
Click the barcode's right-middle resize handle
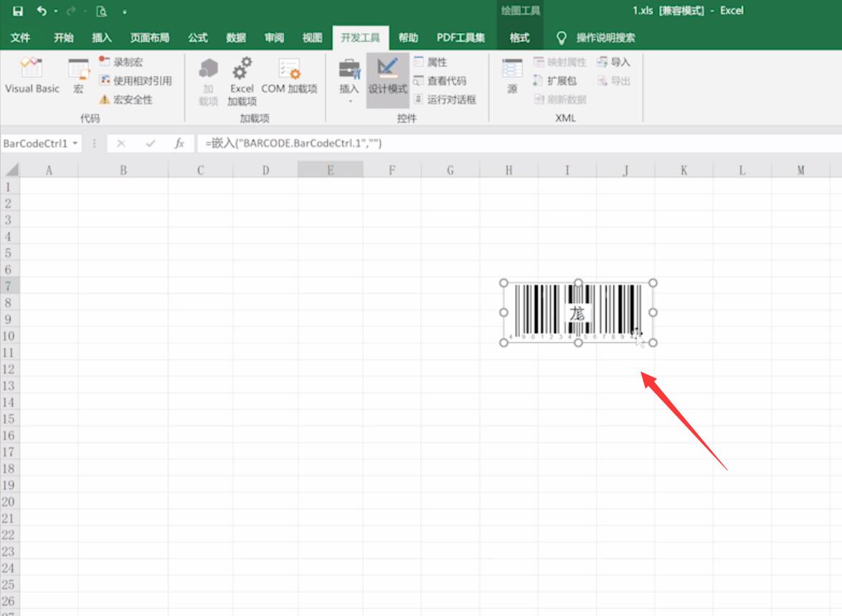pyautogui.click(x=653, y=312)
